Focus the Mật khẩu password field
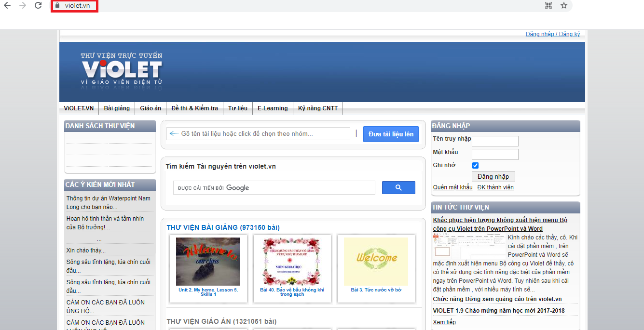 coord(495,154)
